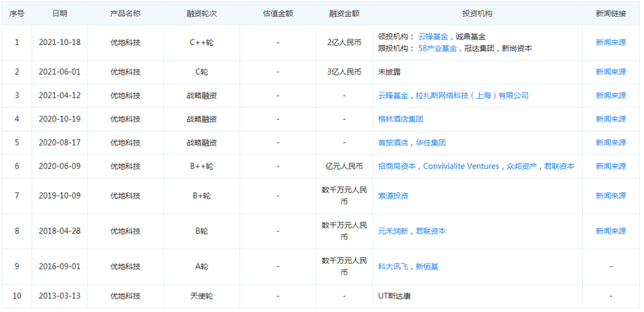Open 云锋基金 link in row 1
644x312 pixels.
[433, 36]
